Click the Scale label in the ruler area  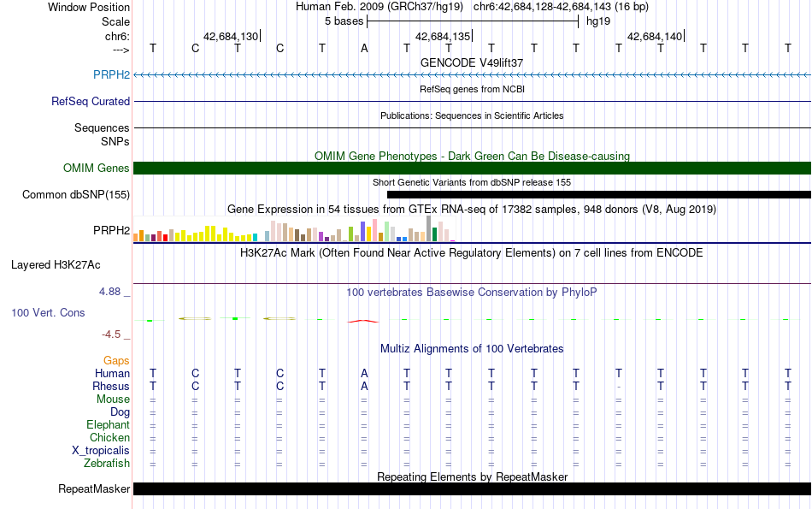pyautogui.click(x=115, y=21)
